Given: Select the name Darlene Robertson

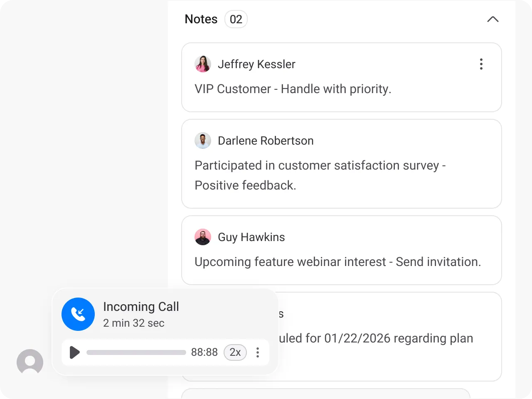Looking at the screenshot, I should coord(266,140).
